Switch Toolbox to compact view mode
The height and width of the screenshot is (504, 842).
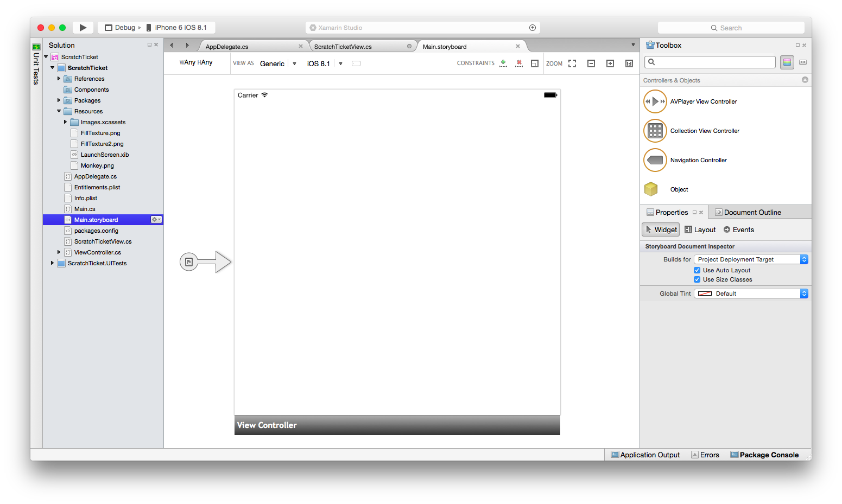point(802,62)
